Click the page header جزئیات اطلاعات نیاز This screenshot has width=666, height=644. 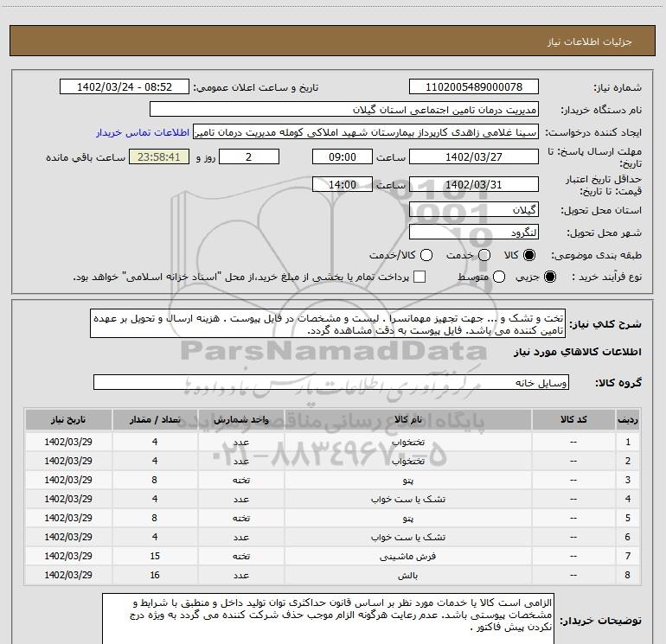pyautogui.click(x=589, y=41)
